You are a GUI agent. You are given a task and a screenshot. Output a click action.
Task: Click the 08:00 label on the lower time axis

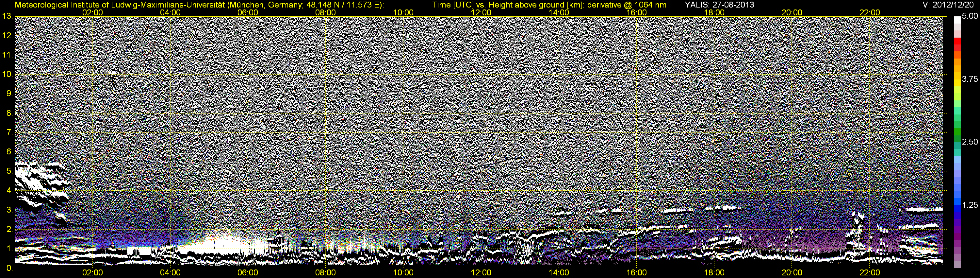click(x=326, y=273)
